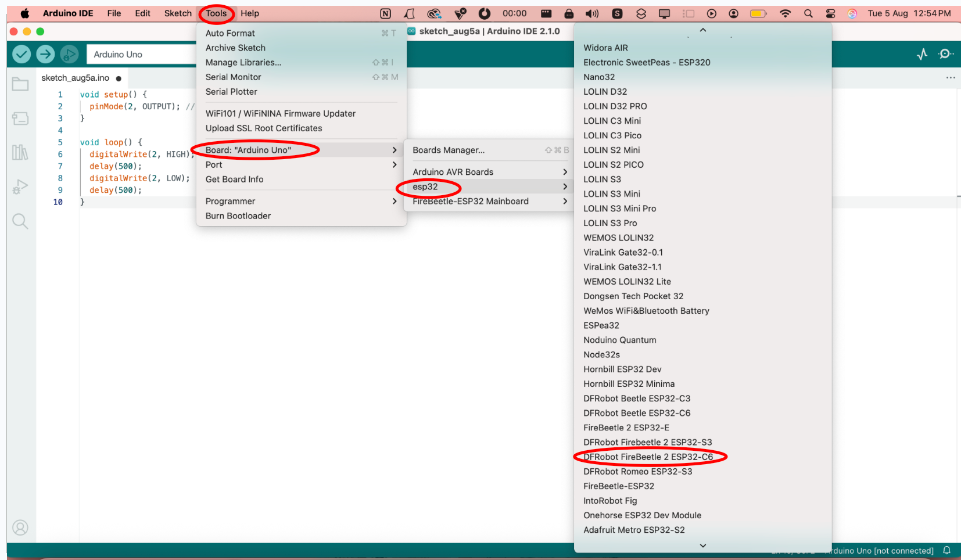This screenshot has width=961, height=560.
Task: Select Widora AIR board
Action: pos(703,48)
